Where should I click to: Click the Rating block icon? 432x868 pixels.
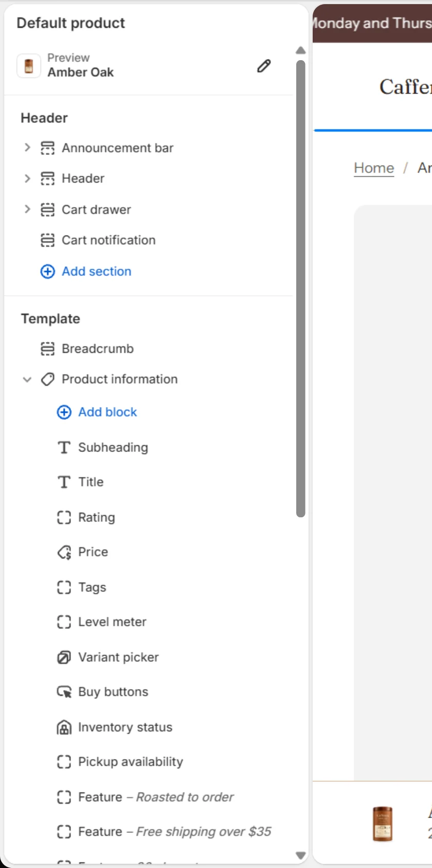click(64, 517)
